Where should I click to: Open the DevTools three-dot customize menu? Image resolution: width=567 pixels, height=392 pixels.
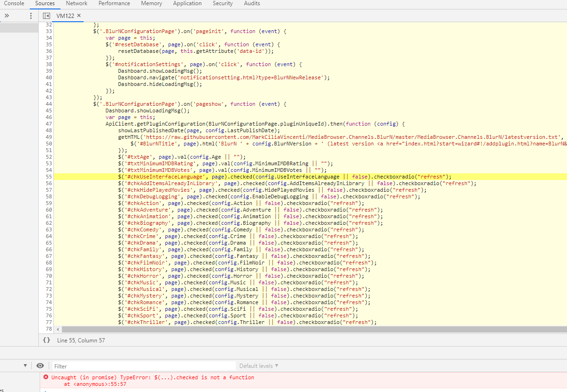click(31, 16)
